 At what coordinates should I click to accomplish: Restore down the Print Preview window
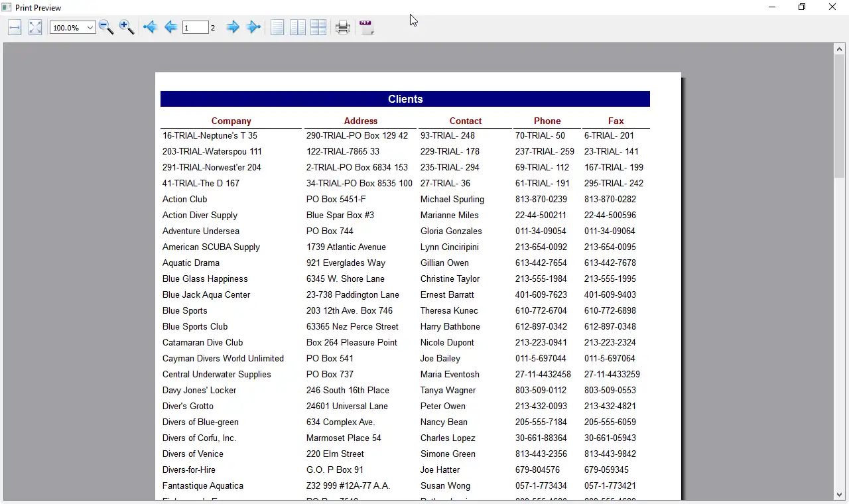(802, 7)
